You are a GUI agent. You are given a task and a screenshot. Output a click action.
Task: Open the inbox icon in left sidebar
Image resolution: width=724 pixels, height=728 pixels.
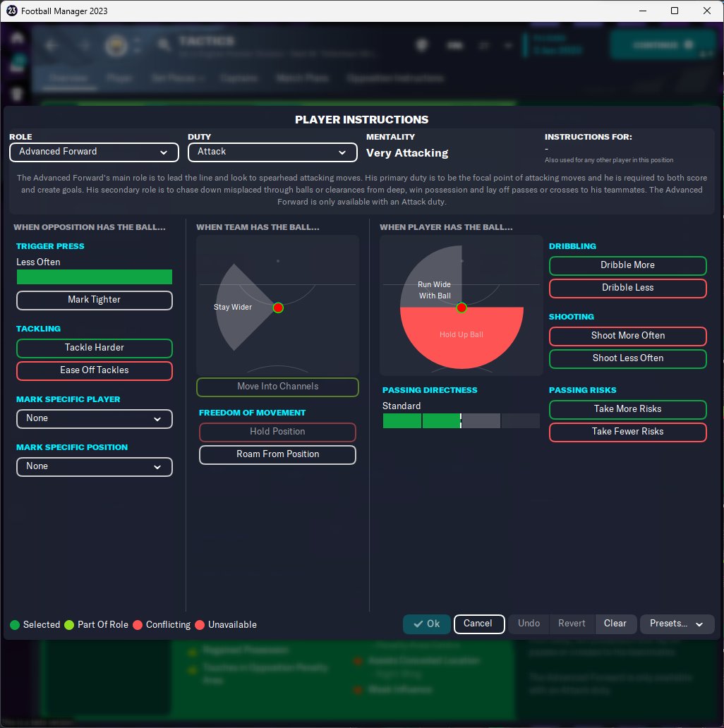[x=17, y=65]
